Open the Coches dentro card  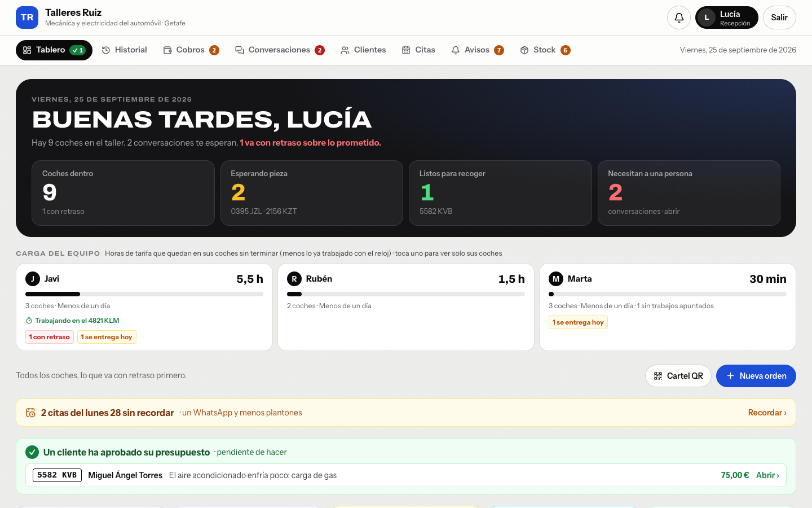(x=123, y=193)
